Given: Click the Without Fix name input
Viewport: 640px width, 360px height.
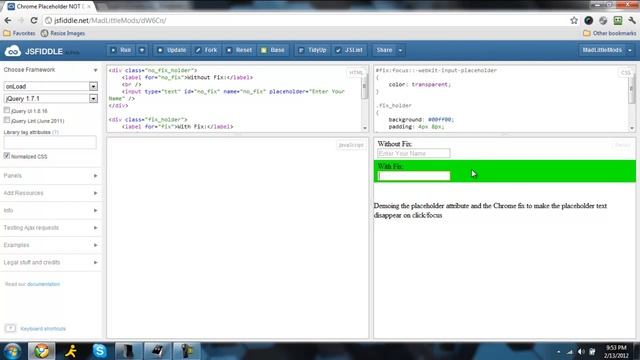Looking at the screenshot, I should click(x=413, y=153).
